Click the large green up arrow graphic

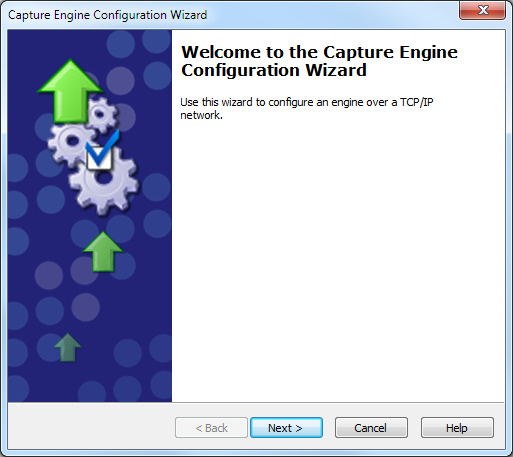coord(70,91)
